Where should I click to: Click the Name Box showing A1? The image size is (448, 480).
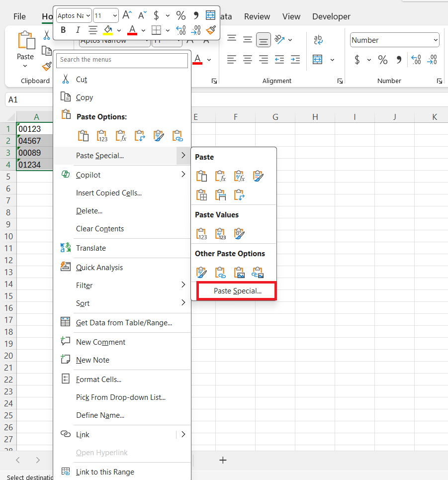[29, 100]
